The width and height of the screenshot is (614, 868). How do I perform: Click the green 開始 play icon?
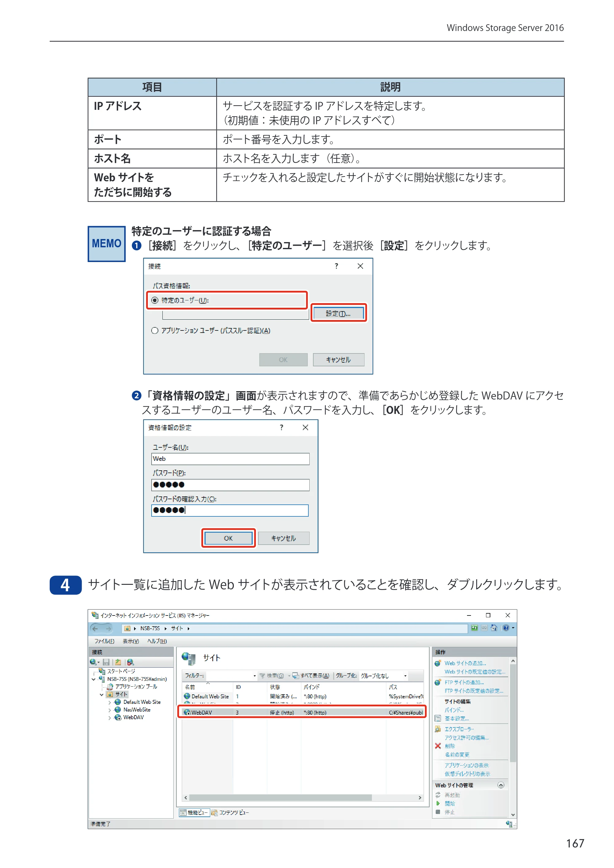coord(438,803)
